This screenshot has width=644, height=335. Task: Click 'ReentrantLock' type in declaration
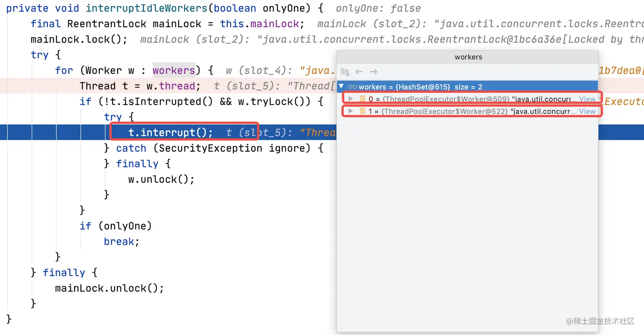click(107, 24)
